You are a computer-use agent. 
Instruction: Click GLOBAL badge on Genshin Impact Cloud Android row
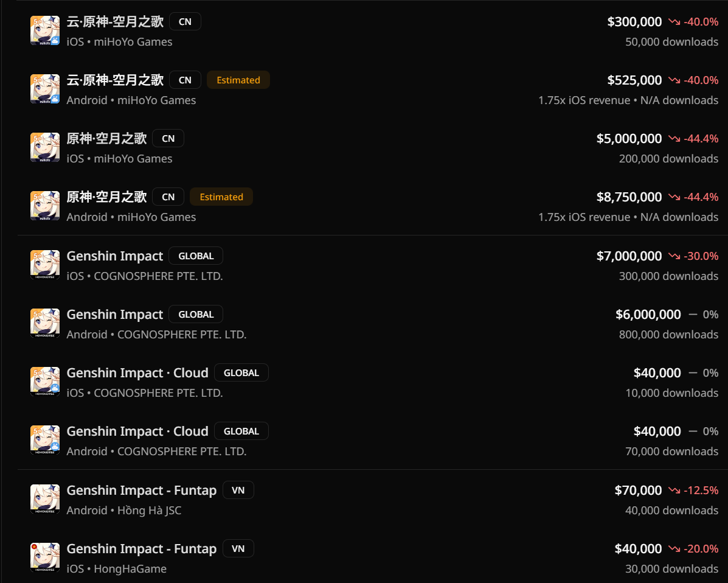[x=241, y=431]
